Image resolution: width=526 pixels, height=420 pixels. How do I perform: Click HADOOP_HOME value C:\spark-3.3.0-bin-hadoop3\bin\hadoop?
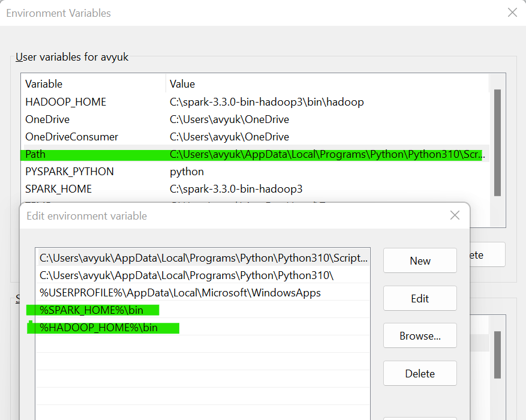[x=267, y=102]
